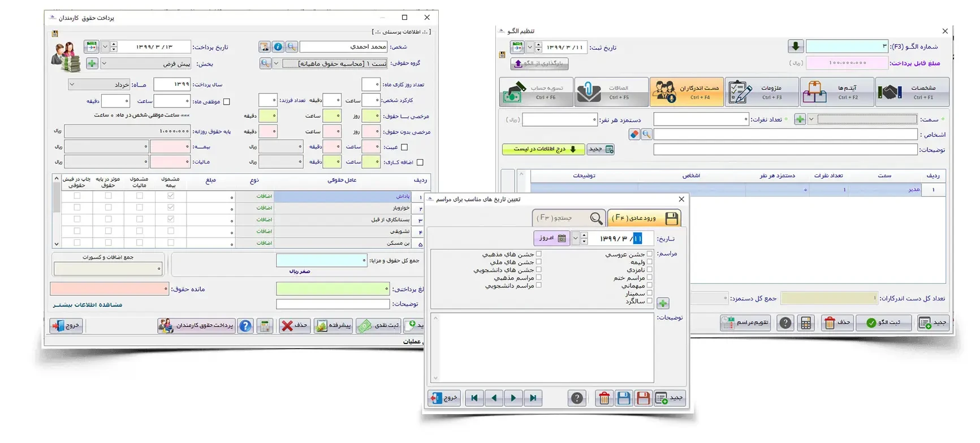Switch to the ملزومات tab
This screenshot has height=443, width=980.
coord(761,92)
